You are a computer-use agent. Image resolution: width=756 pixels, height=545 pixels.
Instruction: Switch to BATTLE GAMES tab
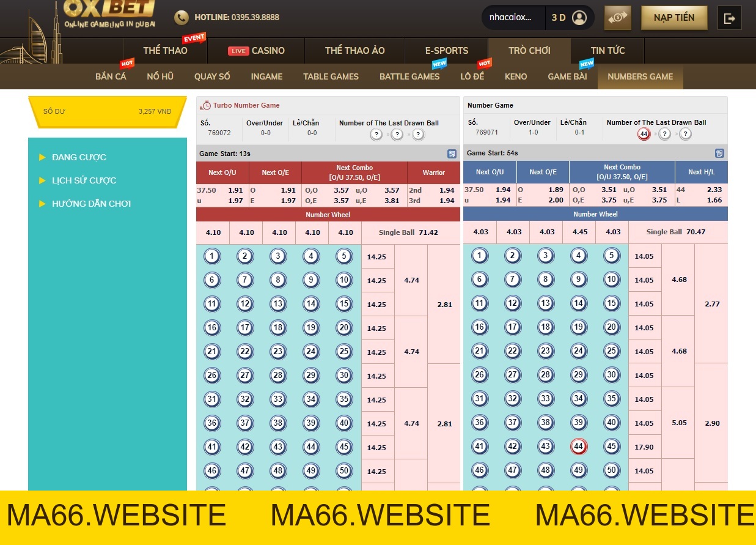(409, 76)
